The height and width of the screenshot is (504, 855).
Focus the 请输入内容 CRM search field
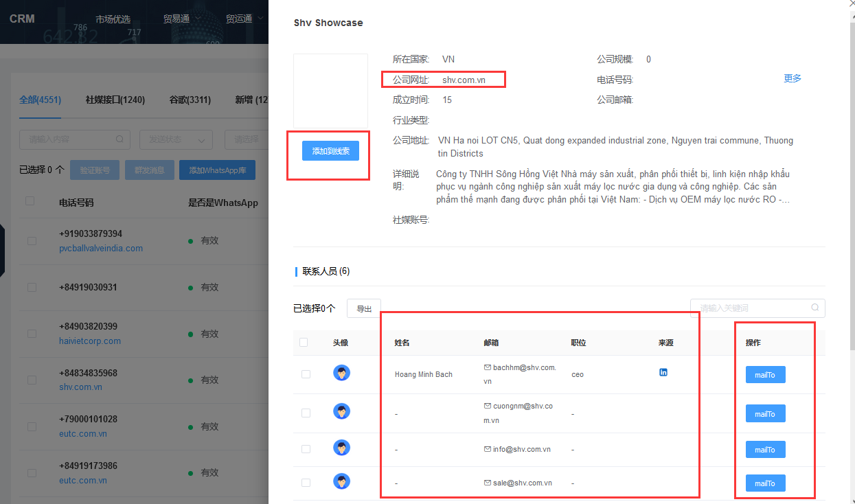tap(75, 139)
